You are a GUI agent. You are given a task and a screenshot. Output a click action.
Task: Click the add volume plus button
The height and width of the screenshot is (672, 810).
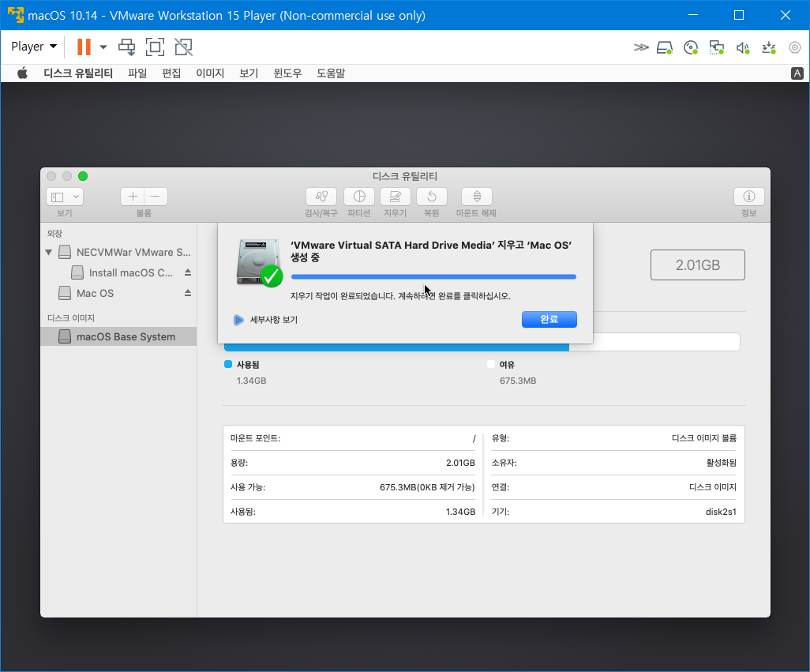click(x=133, y=197)
